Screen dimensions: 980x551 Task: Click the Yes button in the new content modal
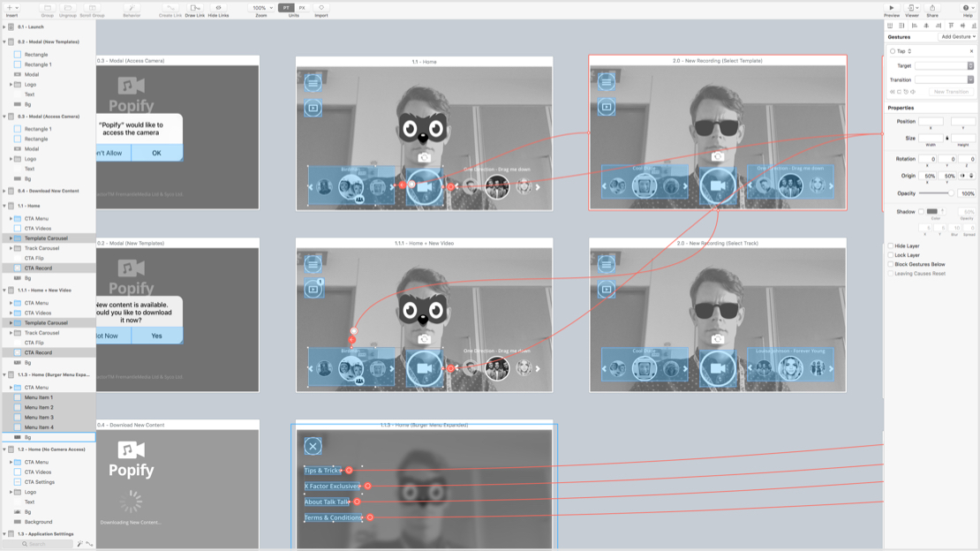pyautogui.click(x=157, y=336)
